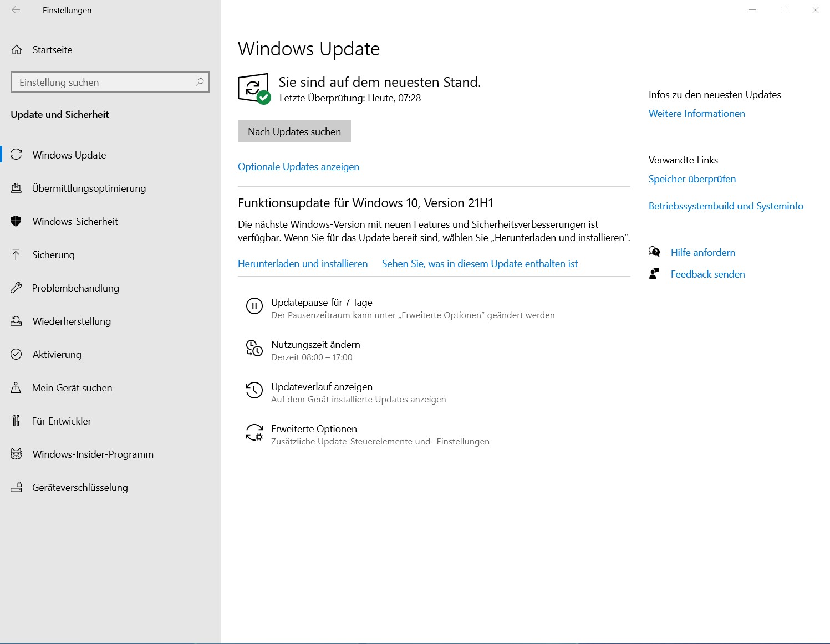Go to Windows-Insider-Programm
This screenshot has height=644, width=830.
(110, 454)
